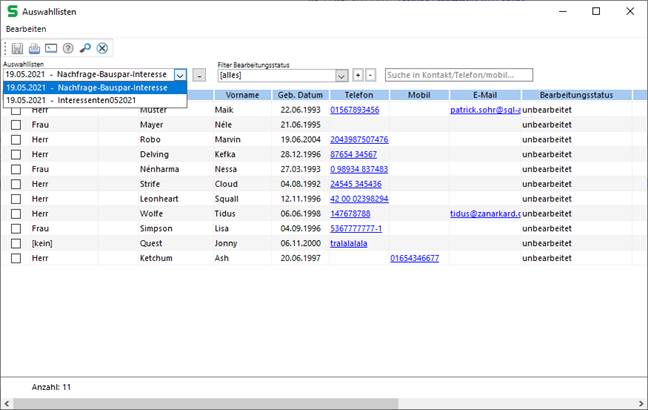This screenshot has height=410, width=648.
Task: Click the minus button beside Auswahllisten dropdown
Action: [199, 75]
